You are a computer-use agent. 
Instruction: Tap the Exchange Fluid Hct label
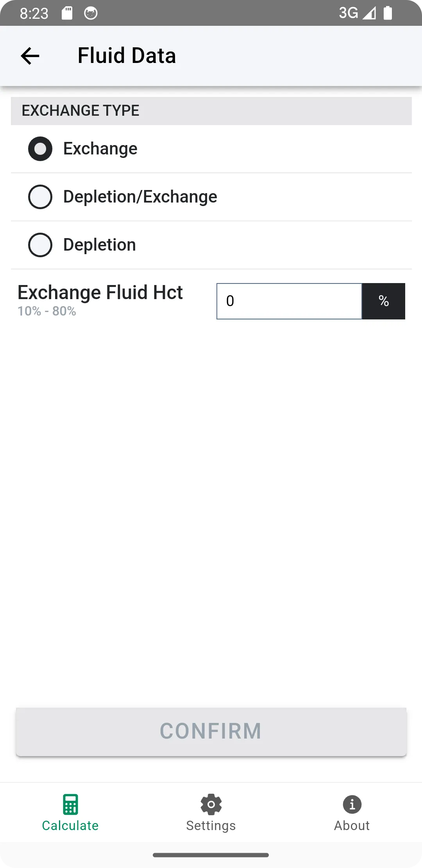(100, 292)
